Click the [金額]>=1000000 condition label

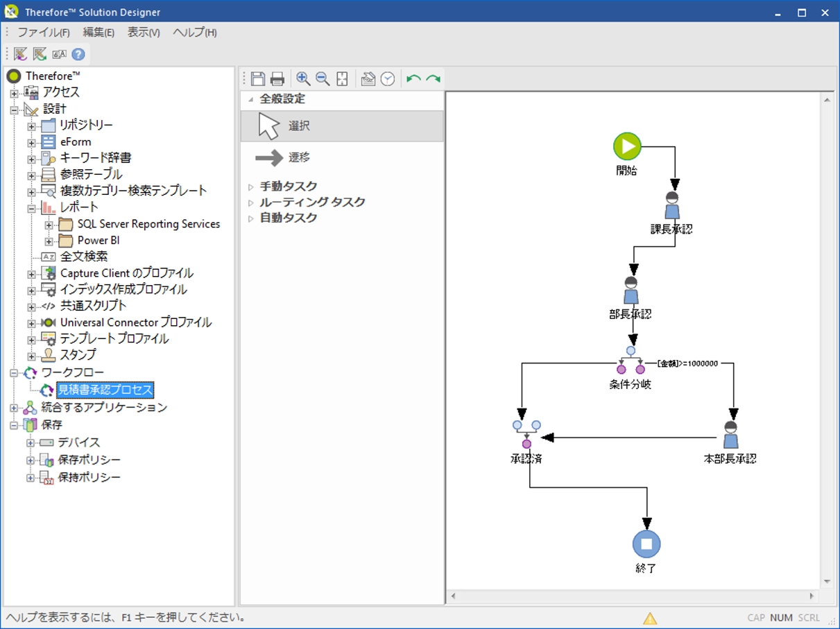[x=687, y=363]
